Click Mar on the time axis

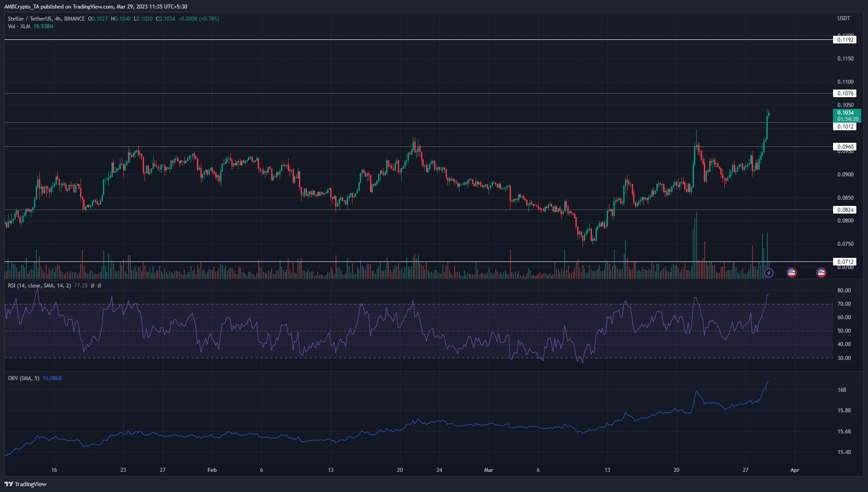489,470
